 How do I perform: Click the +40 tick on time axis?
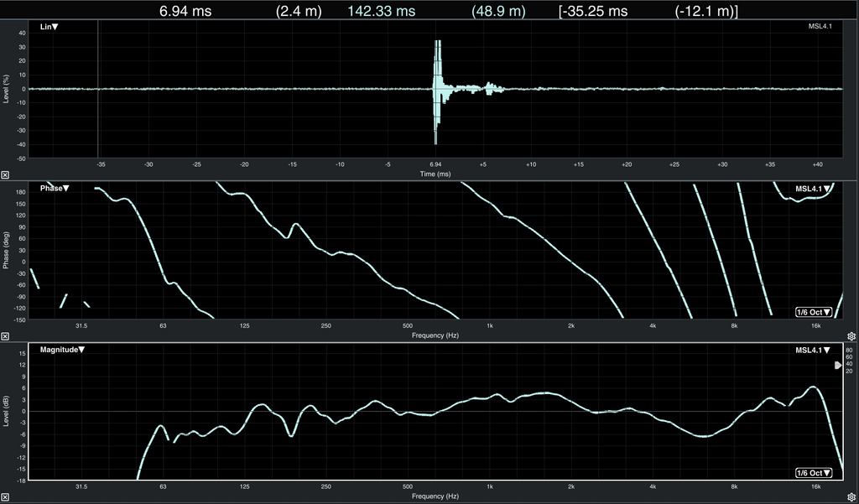tap(817, 164)
